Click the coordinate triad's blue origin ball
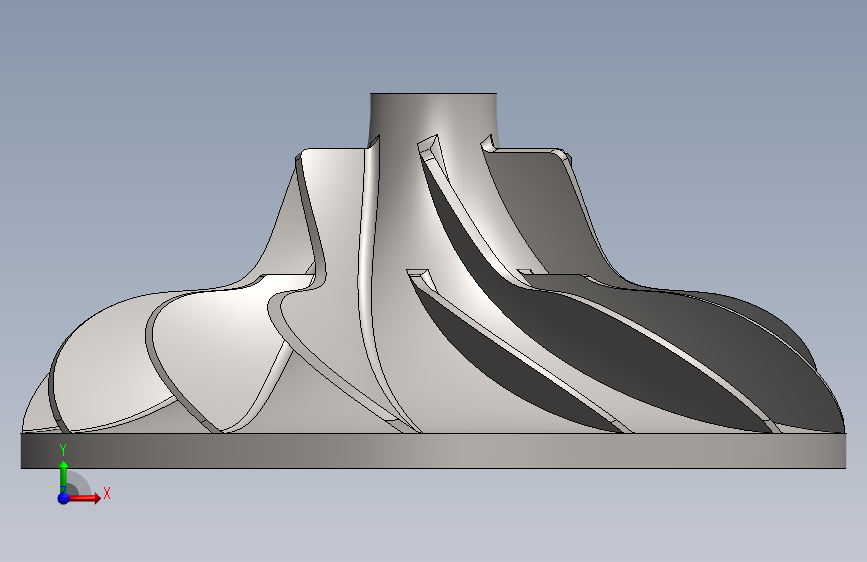Viewport: 867px width, 562px height. [64, 498]
